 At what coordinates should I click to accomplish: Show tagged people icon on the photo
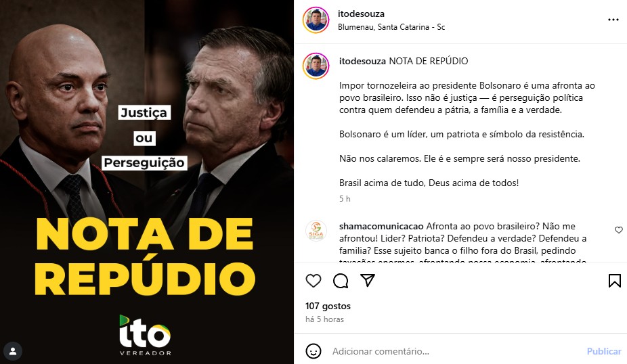(x=13, y=351)
